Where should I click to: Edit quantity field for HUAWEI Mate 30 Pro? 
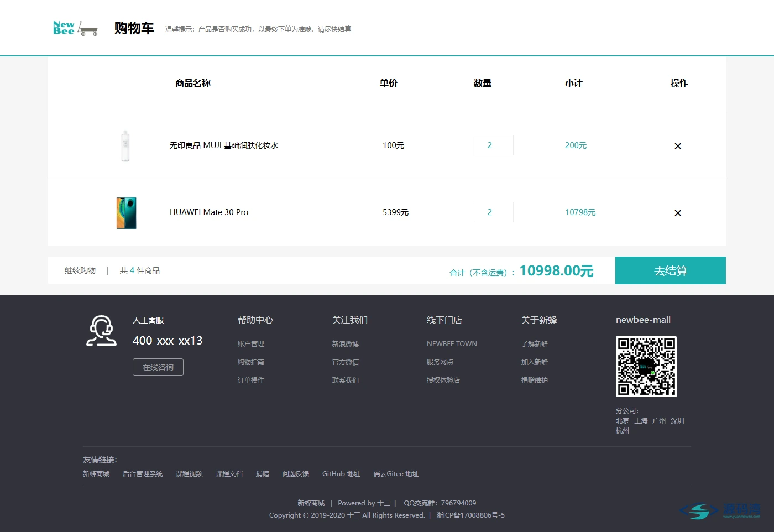[x=493, y=212]
